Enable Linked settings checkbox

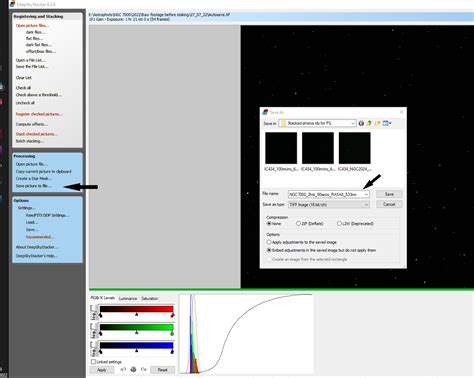94,362
